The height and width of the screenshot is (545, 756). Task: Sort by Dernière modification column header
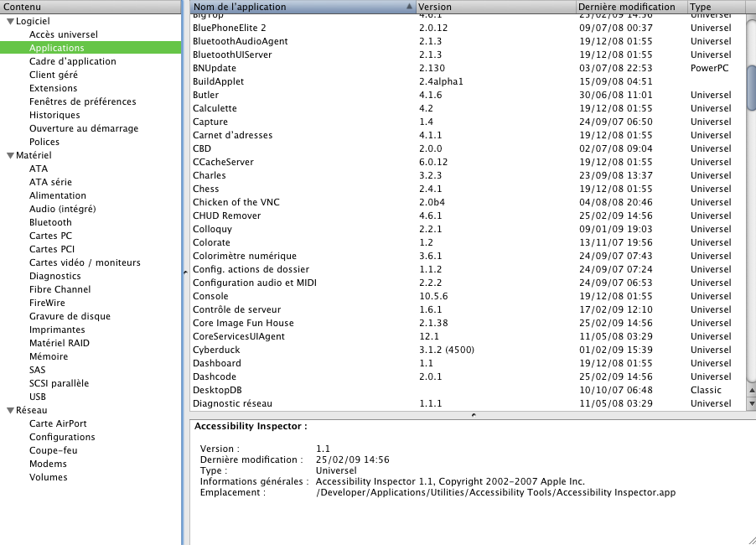(630, 7)
